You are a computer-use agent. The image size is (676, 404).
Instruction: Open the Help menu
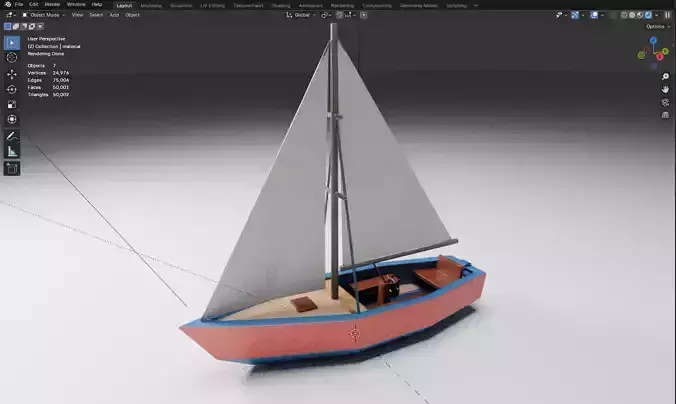[97, 4]
